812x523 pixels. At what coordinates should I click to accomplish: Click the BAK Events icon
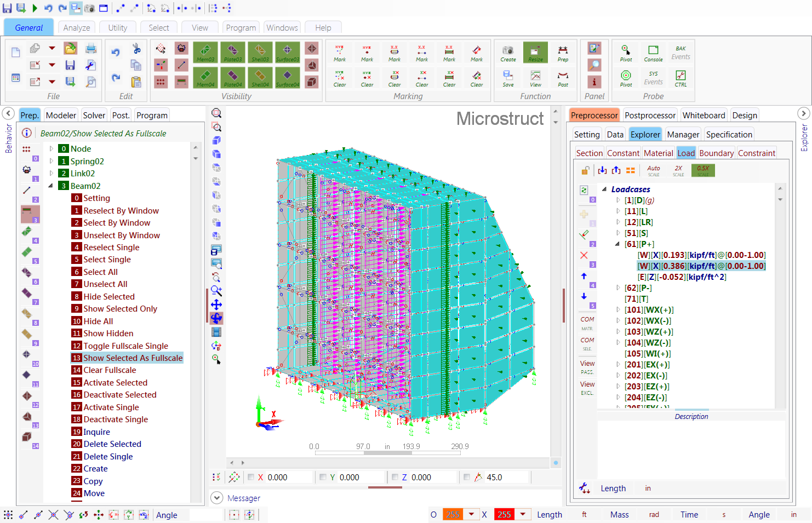pos(681,53)
